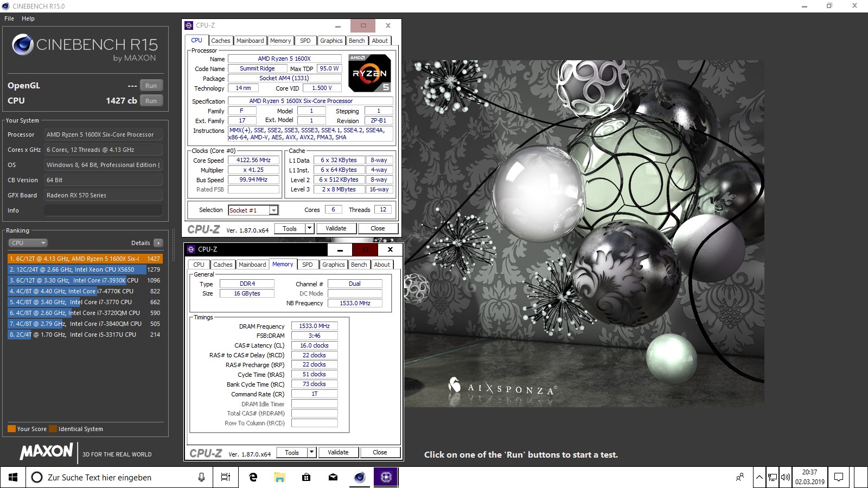Select the Core i7-3840QM ranking entry
868x488 pixels.
[x=85, y=324]
